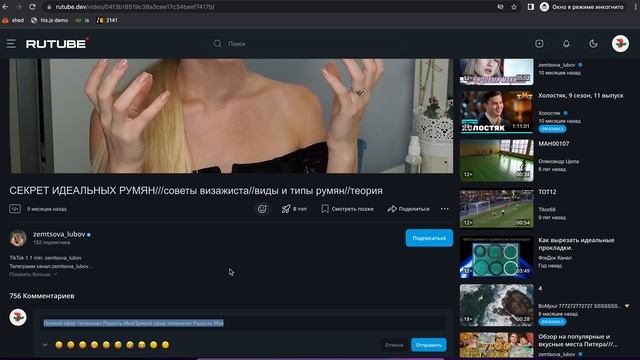This screenshot has height=360, width=640.
Task: Click the browser back arrow
Action: coord(5,7)
